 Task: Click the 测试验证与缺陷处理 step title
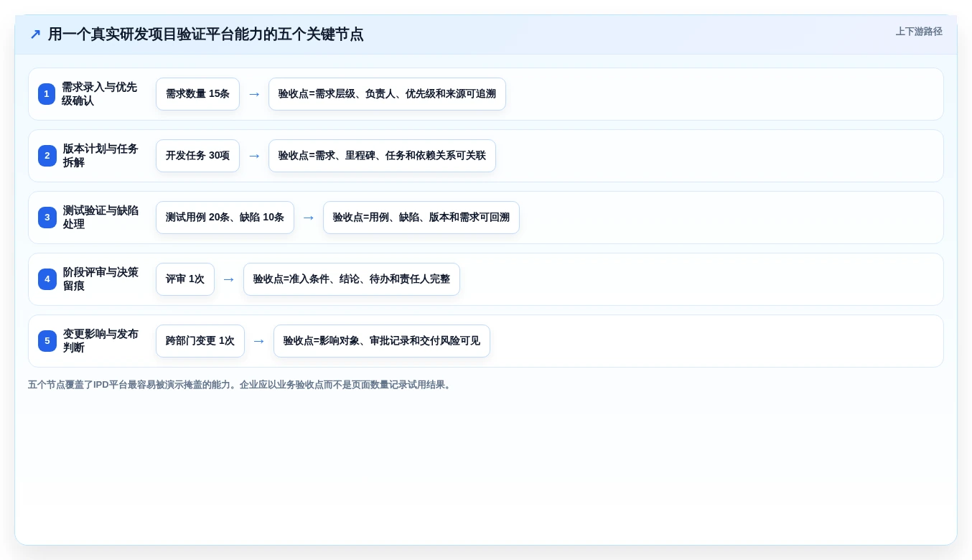[101, 218]
